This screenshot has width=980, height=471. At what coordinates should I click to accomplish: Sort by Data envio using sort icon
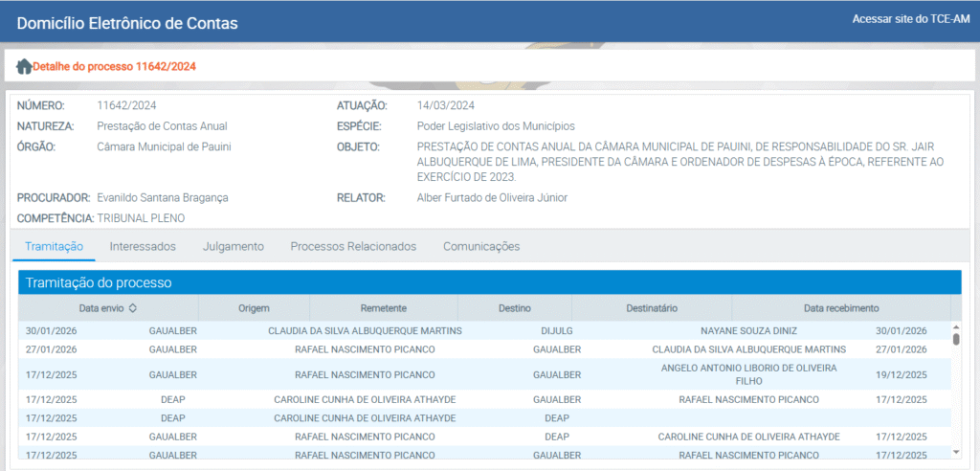coord(133,308)
